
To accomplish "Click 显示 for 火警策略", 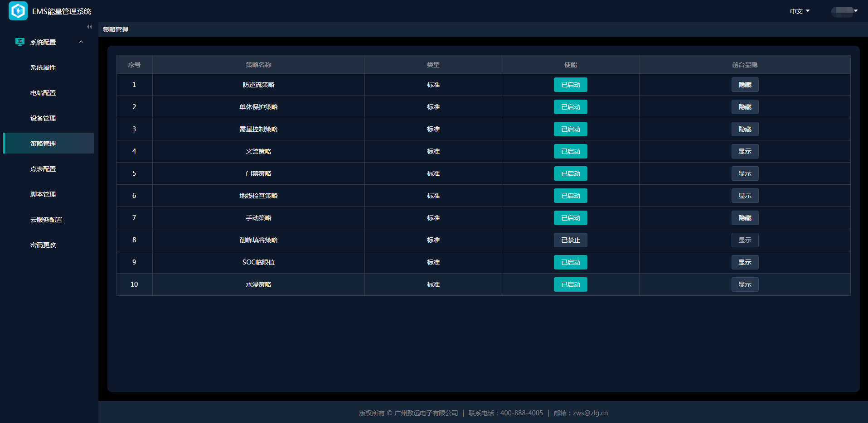I will 745,151.
